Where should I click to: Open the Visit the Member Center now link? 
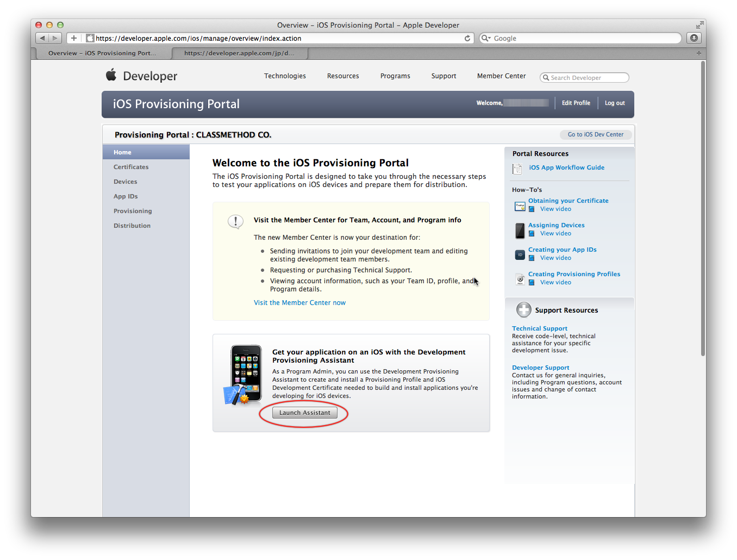(299, 302)
